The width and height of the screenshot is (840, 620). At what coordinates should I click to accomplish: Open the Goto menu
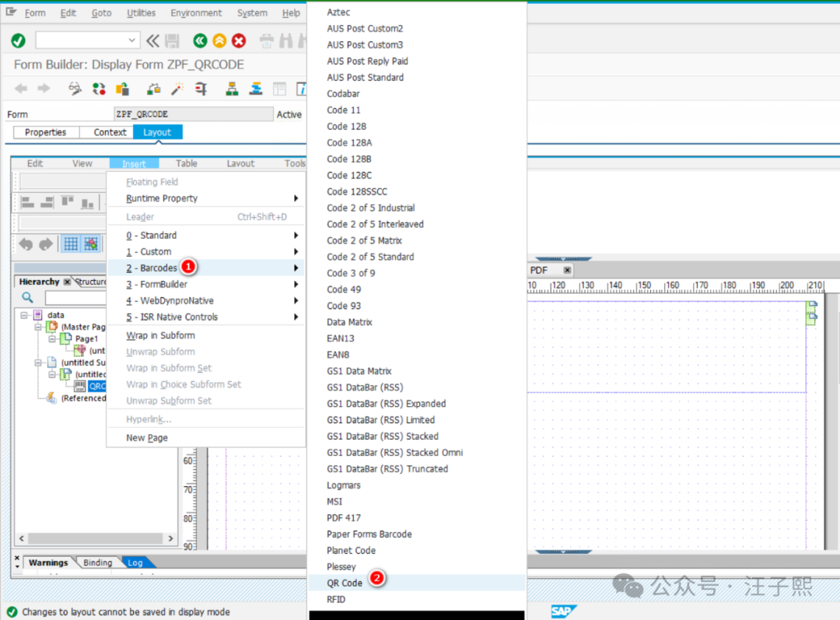(101, 13)
